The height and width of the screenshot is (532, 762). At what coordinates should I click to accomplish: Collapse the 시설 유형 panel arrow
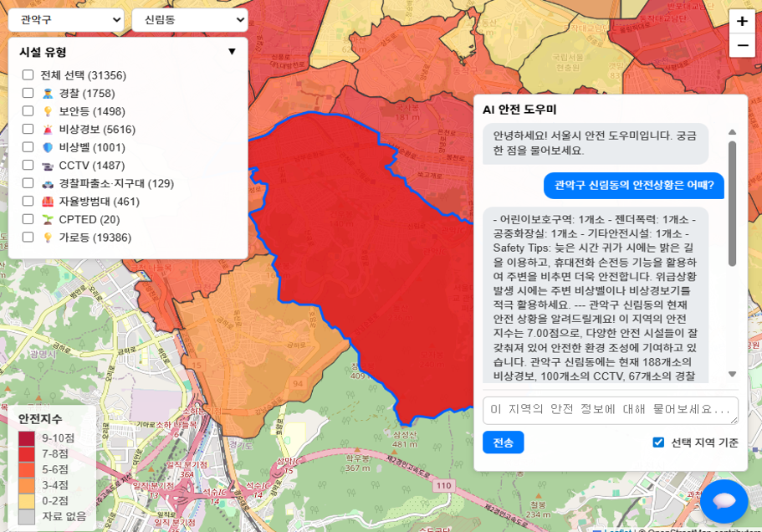232,52
